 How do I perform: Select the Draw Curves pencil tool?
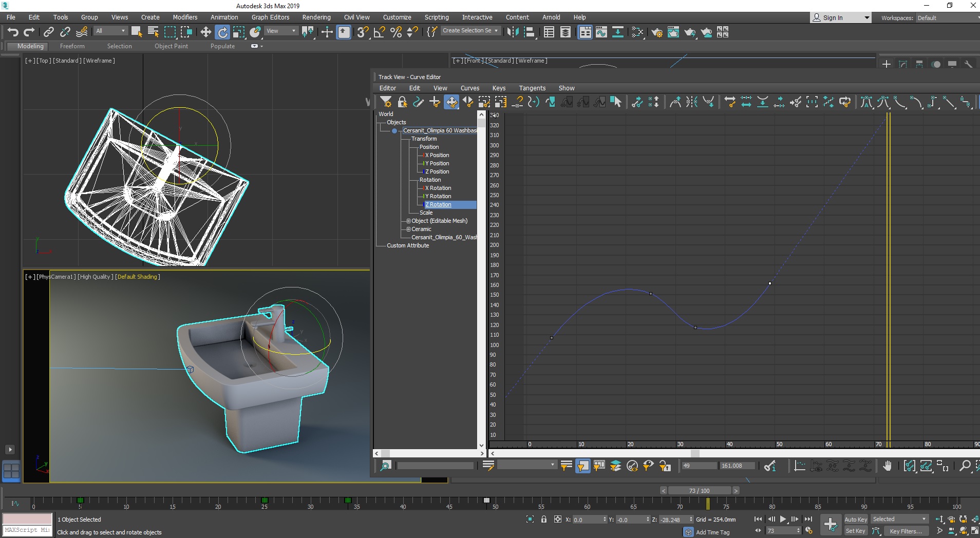(419, 102)
